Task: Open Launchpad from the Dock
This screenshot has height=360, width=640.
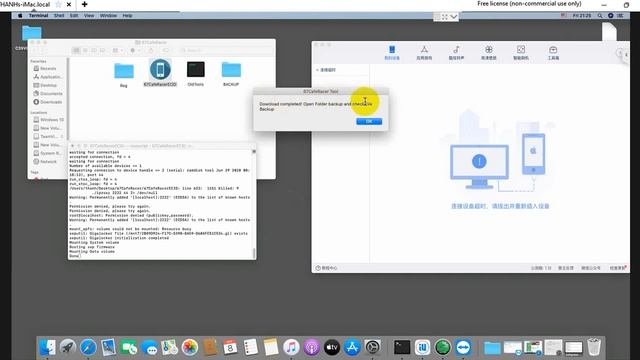Action: pyautogui.click(x=68, y=347)
